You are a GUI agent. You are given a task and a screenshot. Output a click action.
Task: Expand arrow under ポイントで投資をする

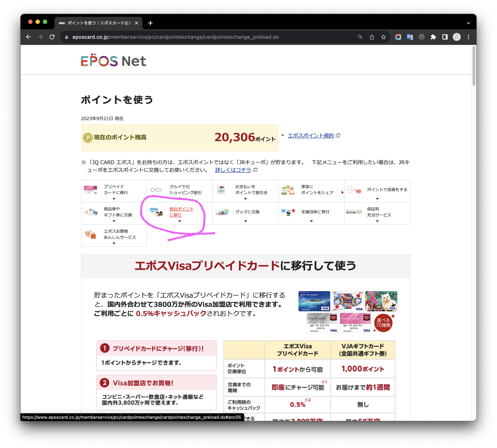pyautogui.click(x=377, y=199)
